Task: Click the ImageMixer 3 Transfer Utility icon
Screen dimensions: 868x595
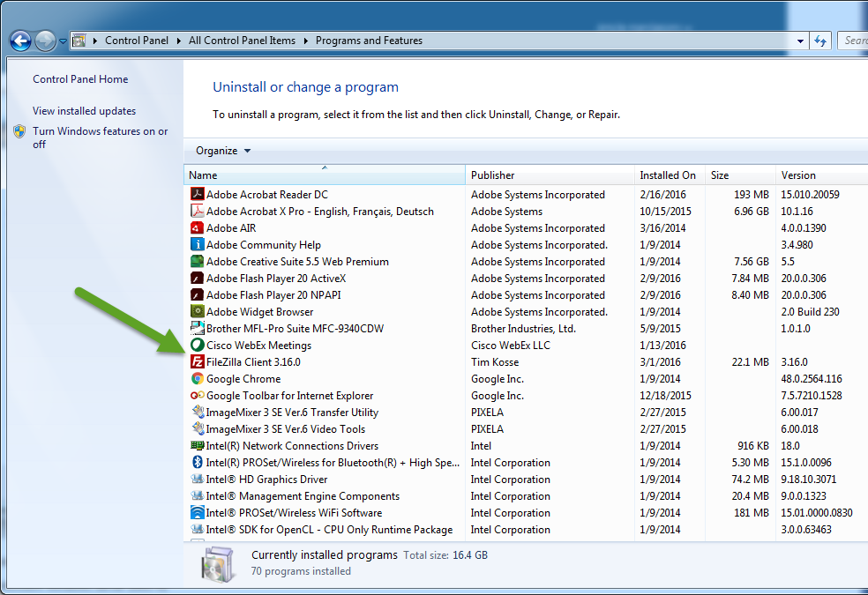Action: click(x=197, y=412)
